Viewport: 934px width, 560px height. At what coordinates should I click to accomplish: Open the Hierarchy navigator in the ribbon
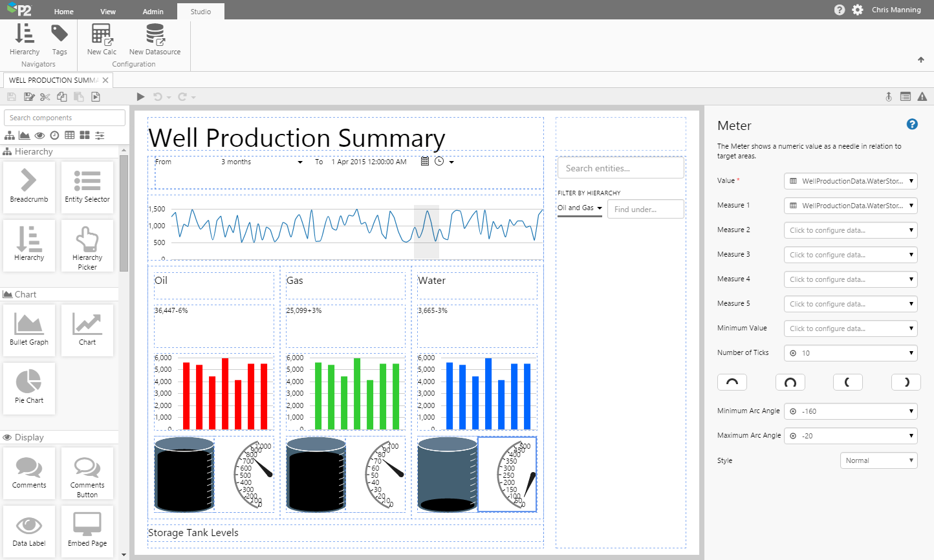coord(25,39)
